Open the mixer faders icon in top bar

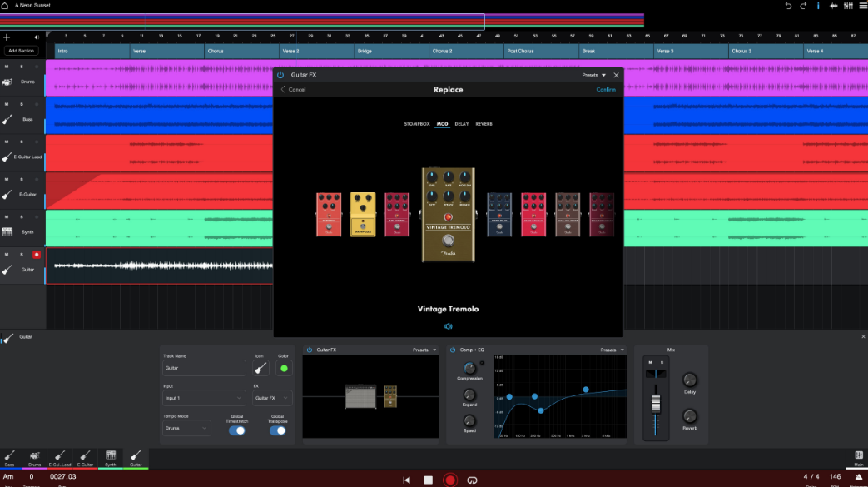(848, 6)
